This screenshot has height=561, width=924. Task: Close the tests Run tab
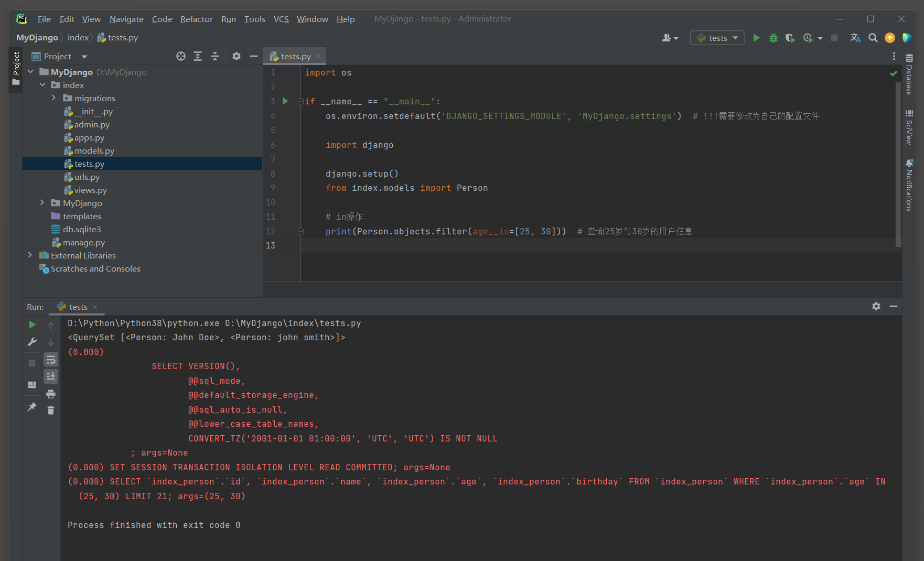point(95,307)
